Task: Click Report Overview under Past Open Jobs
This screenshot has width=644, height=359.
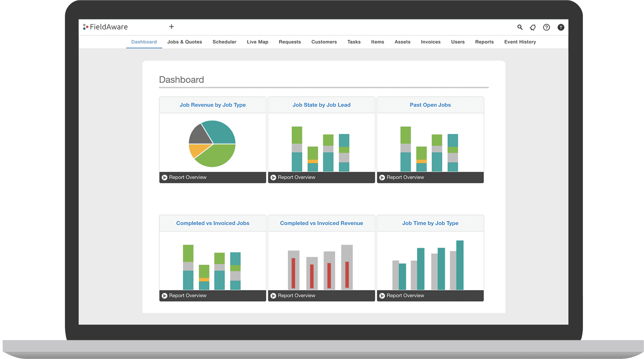Action: click(405, 177)
